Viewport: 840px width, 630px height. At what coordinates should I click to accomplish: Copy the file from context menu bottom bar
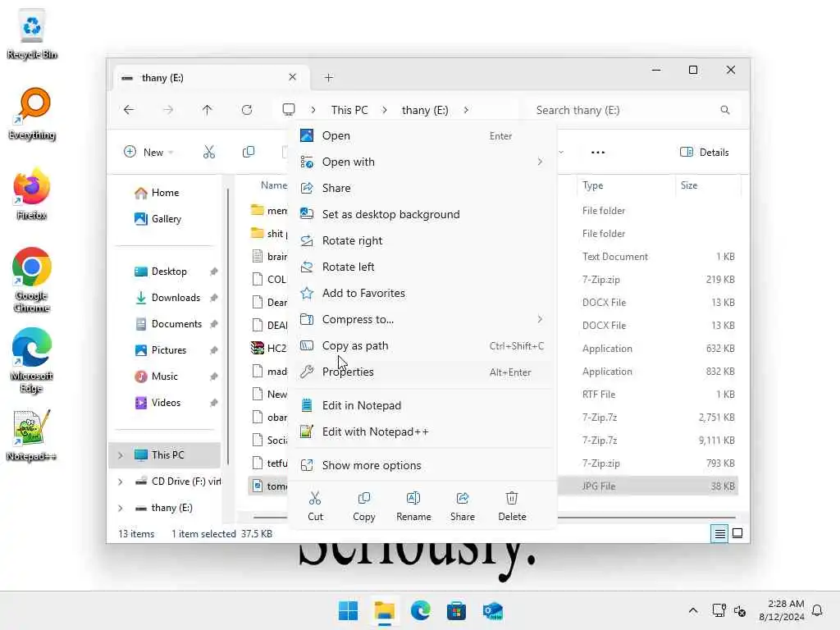[x=363, y=505]
